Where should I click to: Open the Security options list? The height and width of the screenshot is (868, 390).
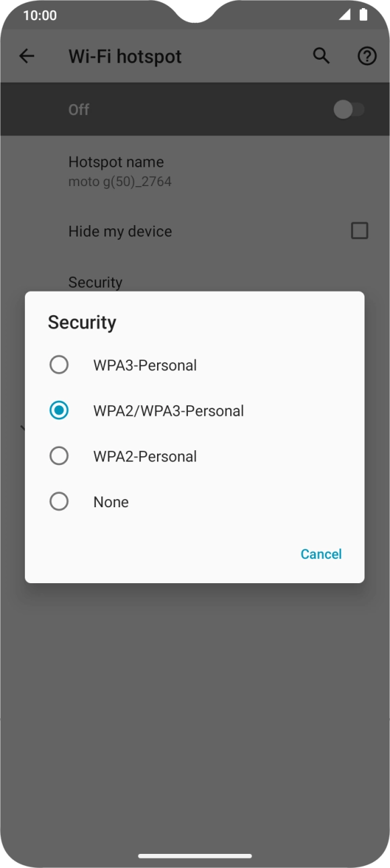click(95, 282)
